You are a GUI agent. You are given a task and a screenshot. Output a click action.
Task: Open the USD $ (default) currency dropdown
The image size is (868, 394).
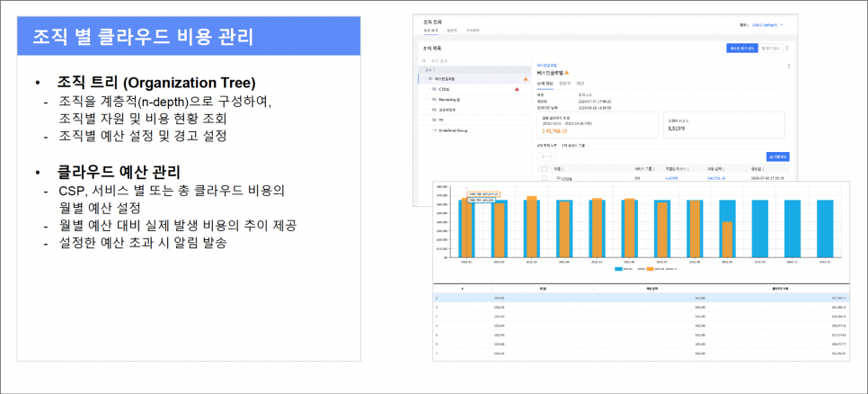pyautogui.click(x=766, y=25)
